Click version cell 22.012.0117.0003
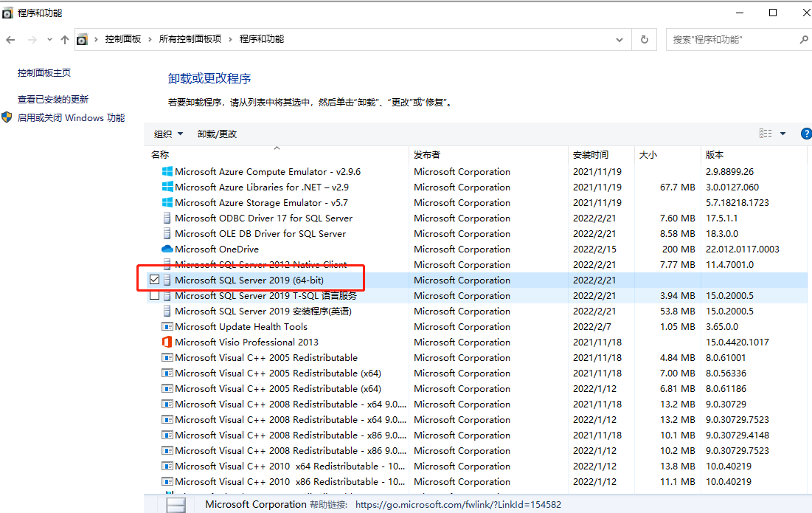The height and width of the screenshot is (513, 812). click(x=742, y=249)
